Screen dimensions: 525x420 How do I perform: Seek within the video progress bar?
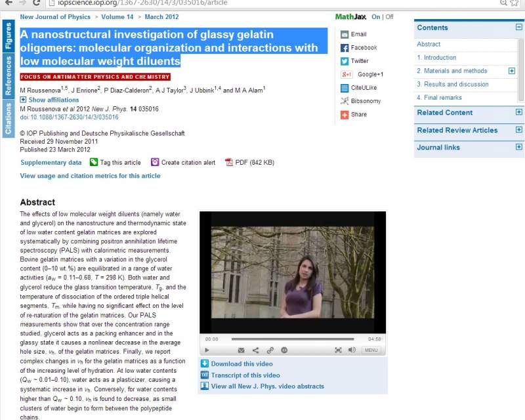293,339
